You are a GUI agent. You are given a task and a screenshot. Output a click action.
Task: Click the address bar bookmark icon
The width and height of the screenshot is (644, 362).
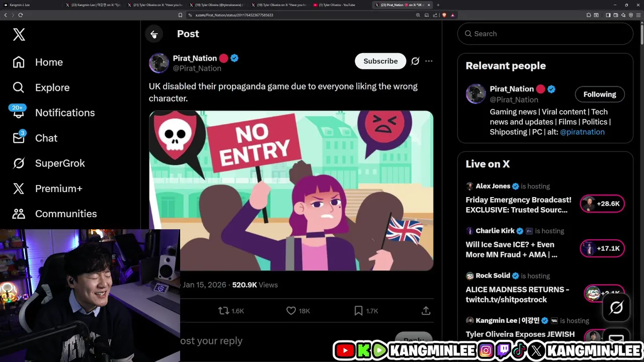point(180,15)
